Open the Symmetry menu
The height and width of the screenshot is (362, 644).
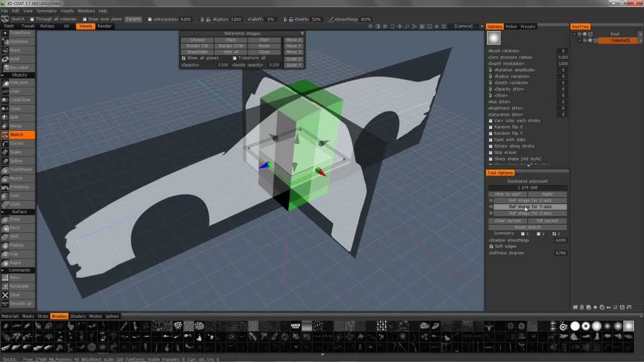pos(47,11)
